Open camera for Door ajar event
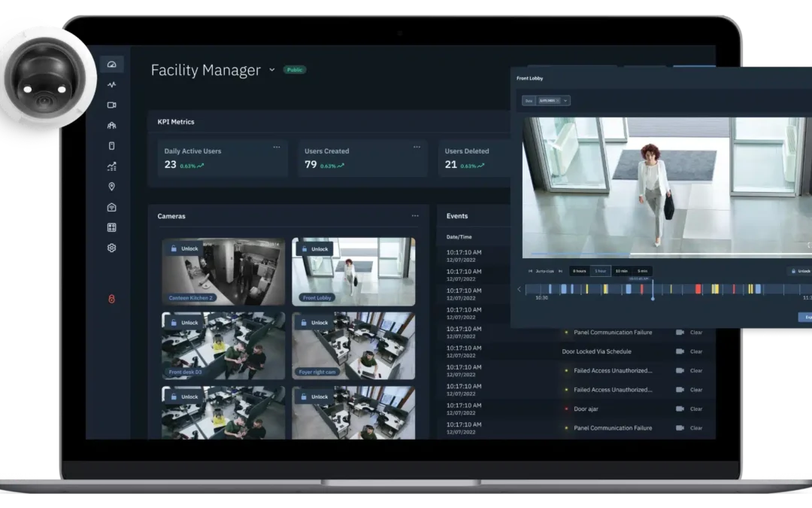 (680, 409)
